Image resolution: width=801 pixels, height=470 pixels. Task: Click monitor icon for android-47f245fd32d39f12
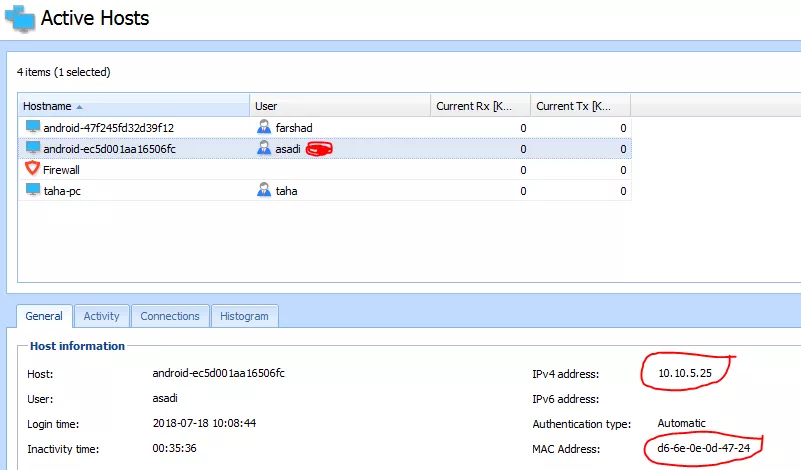click(x=33, y=127)
